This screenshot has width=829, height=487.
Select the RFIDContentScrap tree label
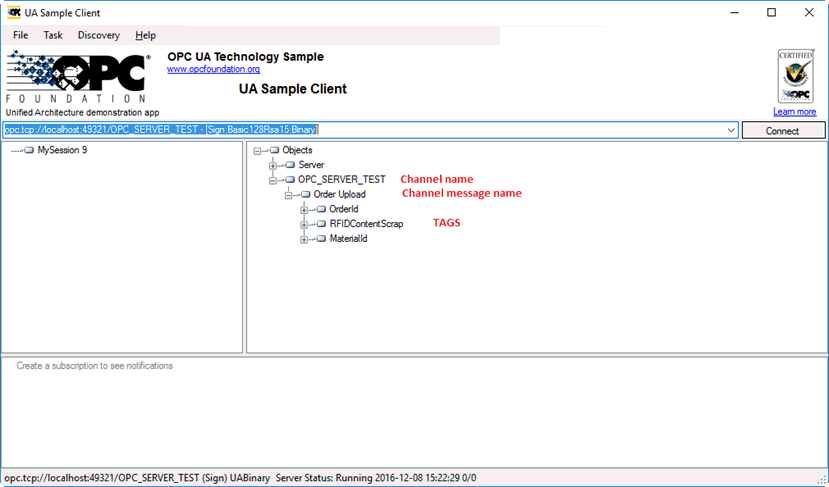click(366, 224)
